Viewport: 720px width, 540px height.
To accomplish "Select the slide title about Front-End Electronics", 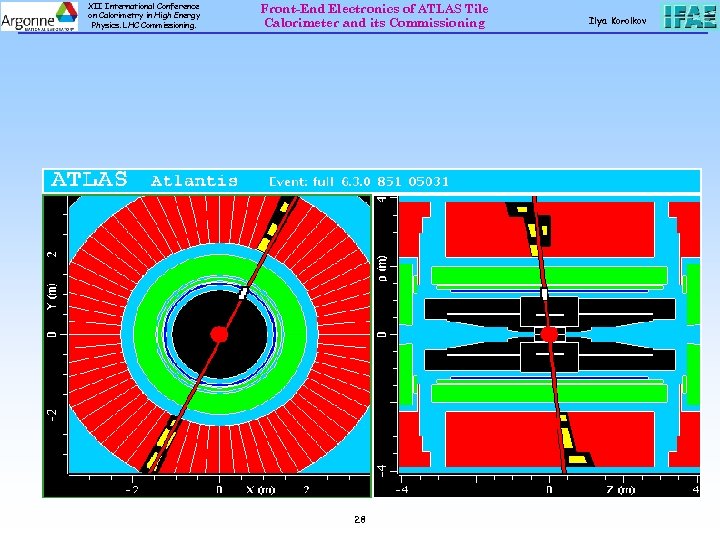I will pos(374,16).
